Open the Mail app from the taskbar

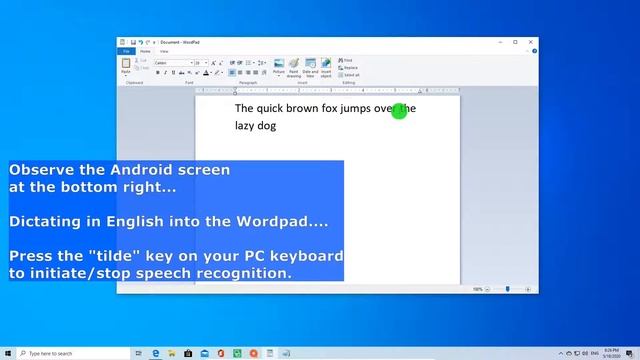pos(204,353)
